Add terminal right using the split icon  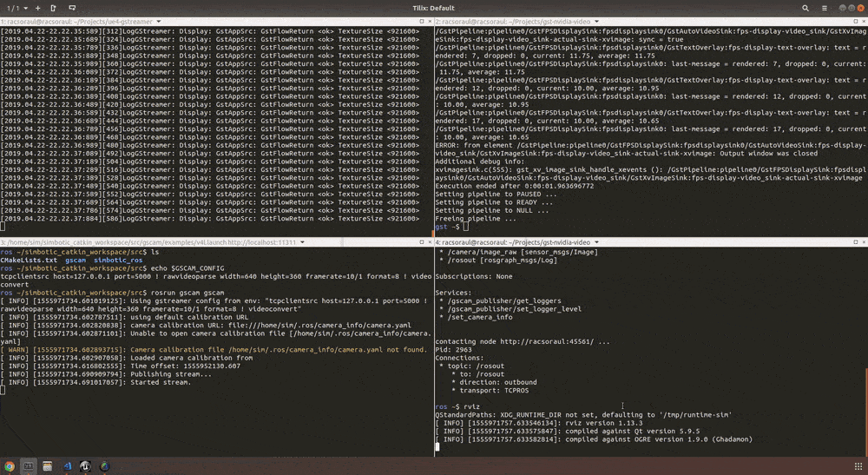coord(53,8)
